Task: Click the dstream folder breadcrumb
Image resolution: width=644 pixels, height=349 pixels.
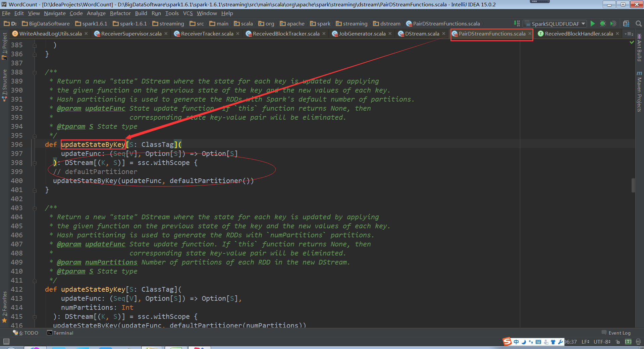Action: [x=387, y=23]
